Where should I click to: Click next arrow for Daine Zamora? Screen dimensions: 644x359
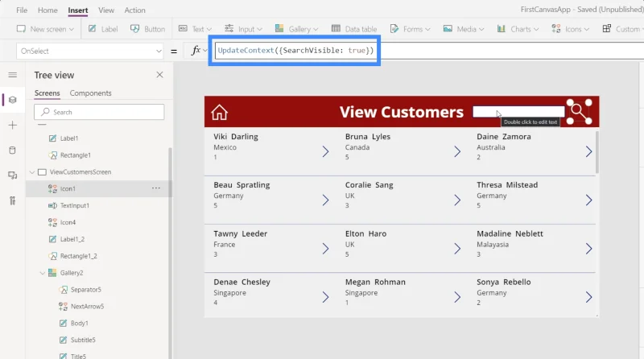point(588,151)
